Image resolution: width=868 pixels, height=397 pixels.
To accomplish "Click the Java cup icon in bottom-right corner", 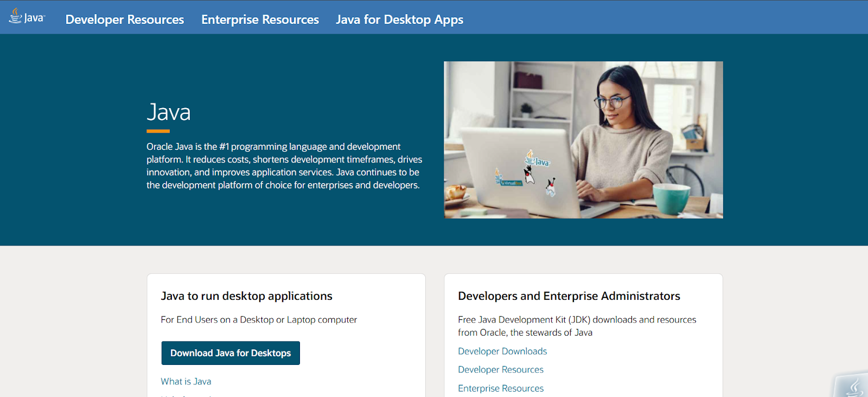I will click(x=853, y=387).
